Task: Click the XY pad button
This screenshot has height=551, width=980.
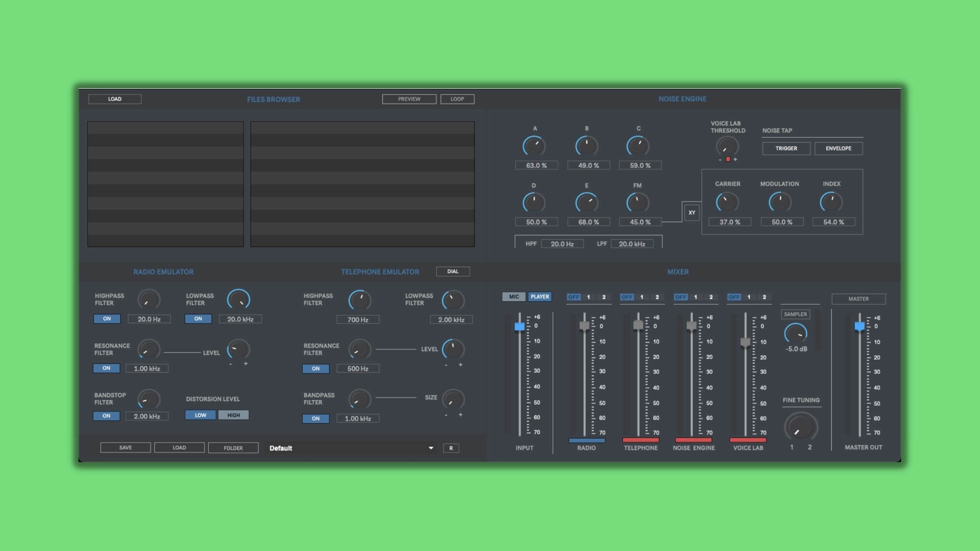Action: tap(692, 213)
